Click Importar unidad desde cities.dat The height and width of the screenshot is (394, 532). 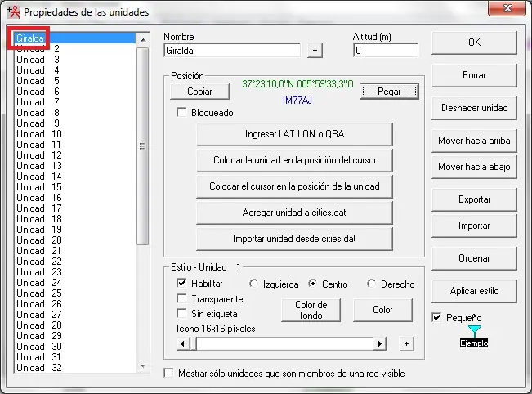(294, 239)
